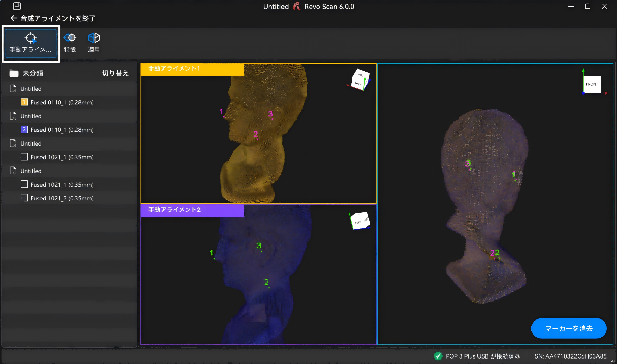Screen dimensions: 617x364
Task: Enable the second Fused 1021_1 (0.35mm) checkbox
Action: (24, 185)
